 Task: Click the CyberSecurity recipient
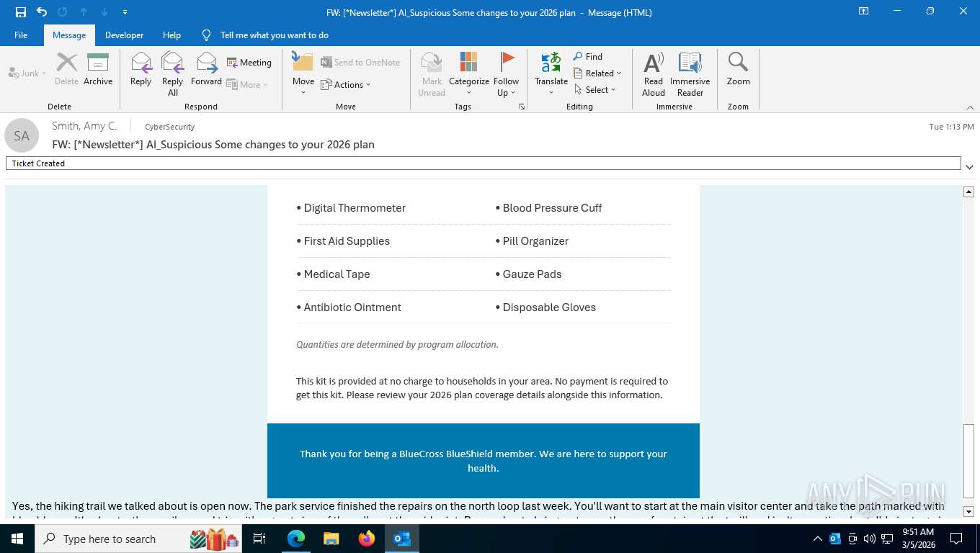point(170,127)
